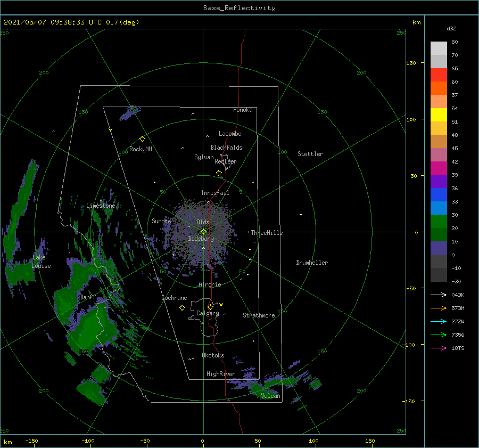Image resolution: width=479 pixels, height=448 pixels.
Task: Click the Cochrane label
Action: click(x=174, y=298)
